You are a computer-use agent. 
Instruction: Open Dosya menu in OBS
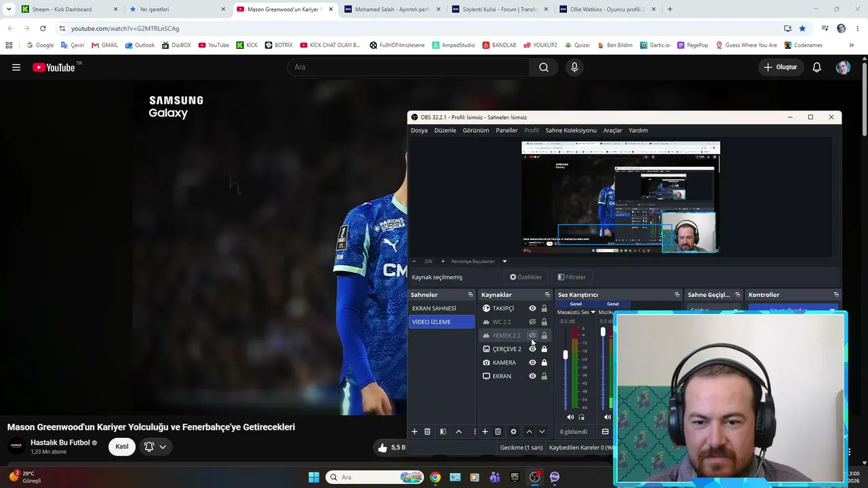click(x=419, y=130)
